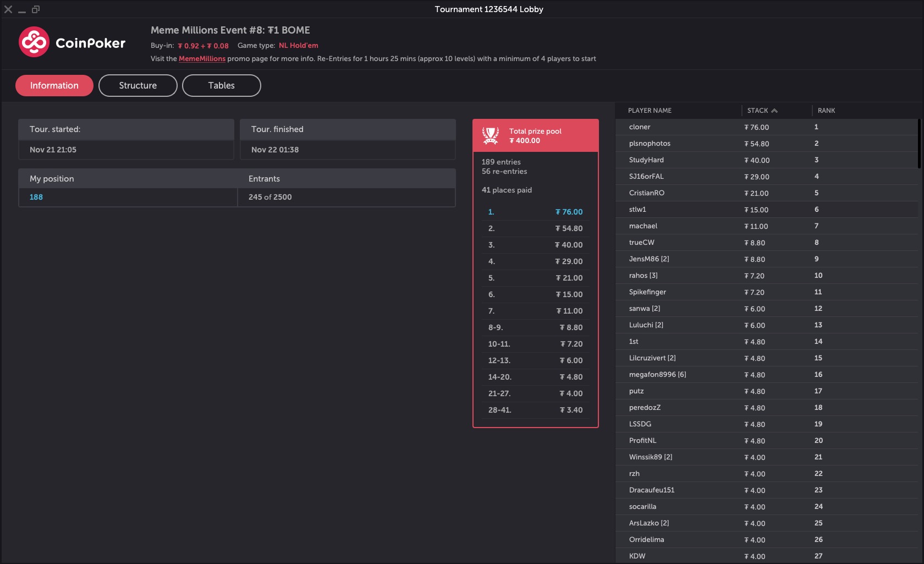Minimize the tournament lobby window

pos(22,10)
